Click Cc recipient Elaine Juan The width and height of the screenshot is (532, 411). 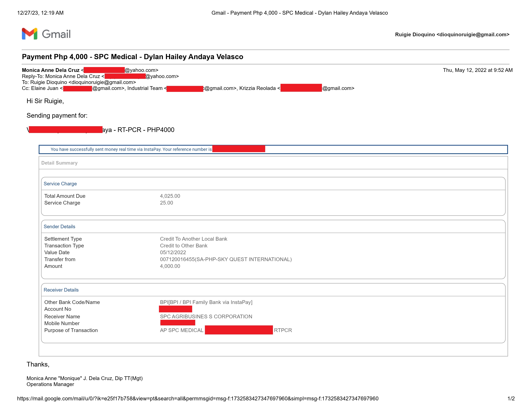(45, 88)
